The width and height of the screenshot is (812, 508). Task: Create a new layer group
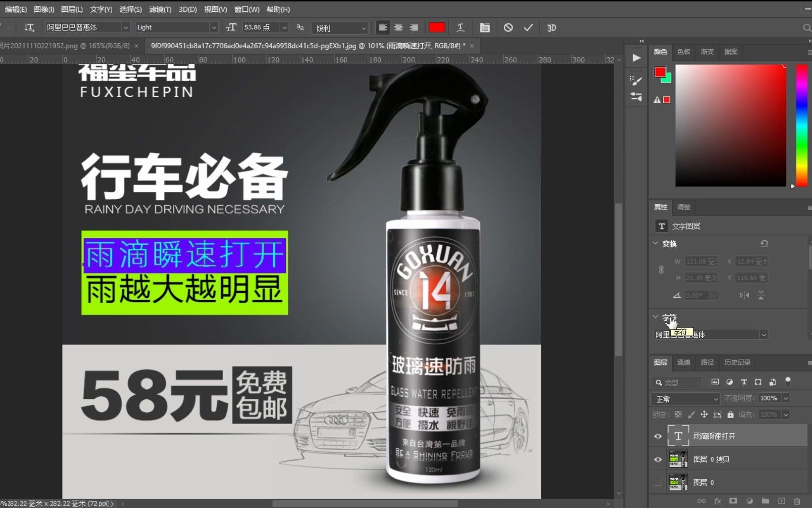tap(765, 501)
